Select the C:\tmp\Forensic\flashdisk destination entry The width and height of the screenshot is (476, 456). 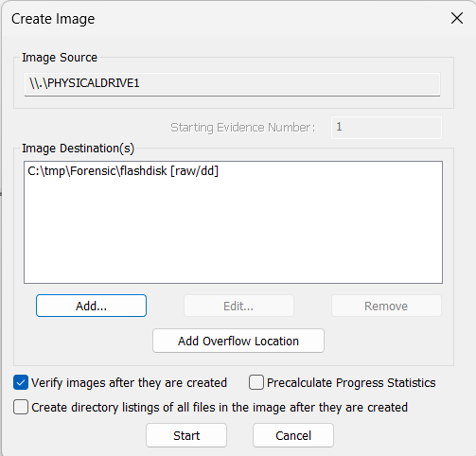click(123, 171)
